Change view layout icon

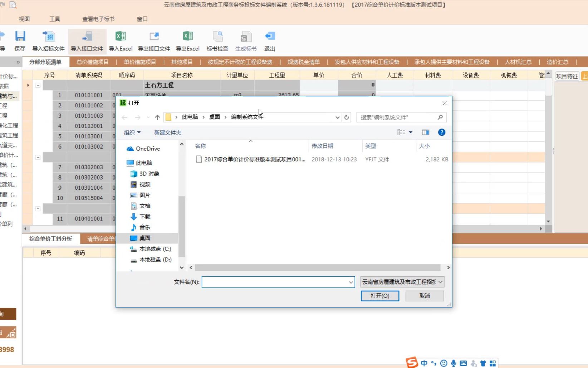coord(401,132)
